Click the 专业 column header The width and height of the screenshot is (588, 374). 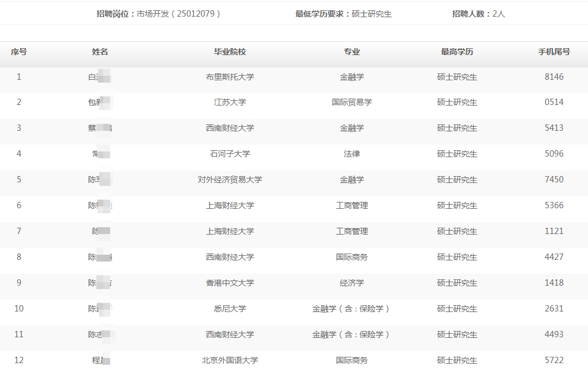pos(352,52)
